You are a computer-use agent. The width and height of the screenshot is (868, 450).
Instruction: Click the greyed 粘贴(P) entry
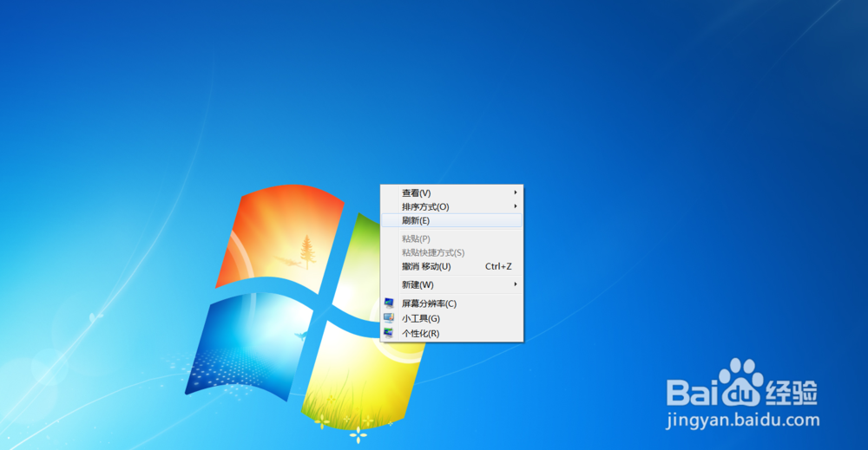(x=451, y=238)
